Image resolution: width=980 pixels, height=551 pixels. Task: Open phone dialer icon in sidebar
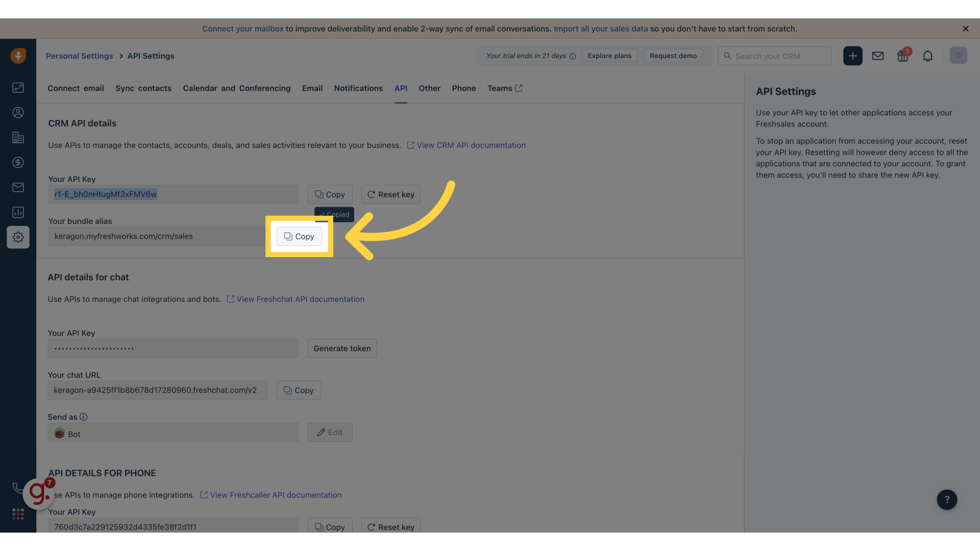[18, 488]
